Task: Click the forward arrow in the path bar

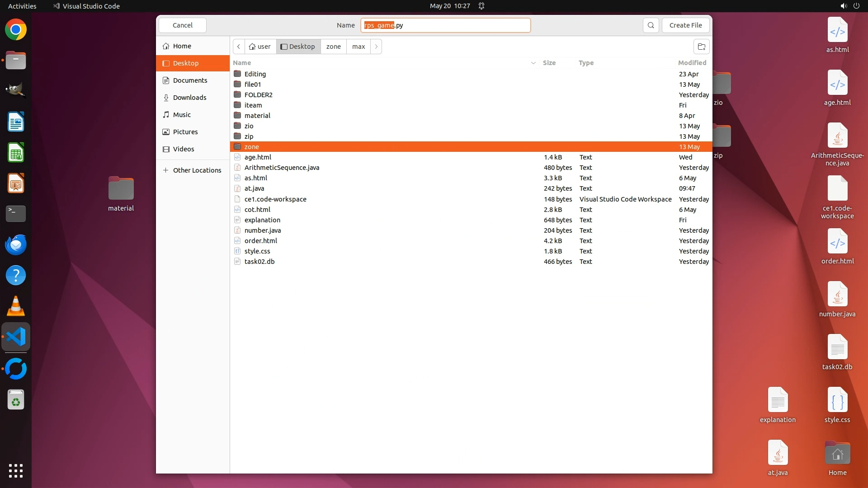Action: click(376, 47)
